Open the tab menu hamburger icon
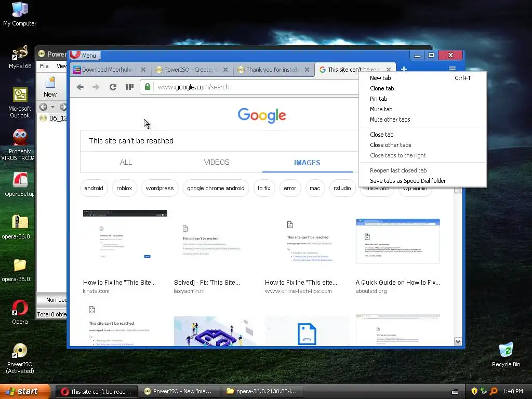The image size is (532, 399). 452,69
